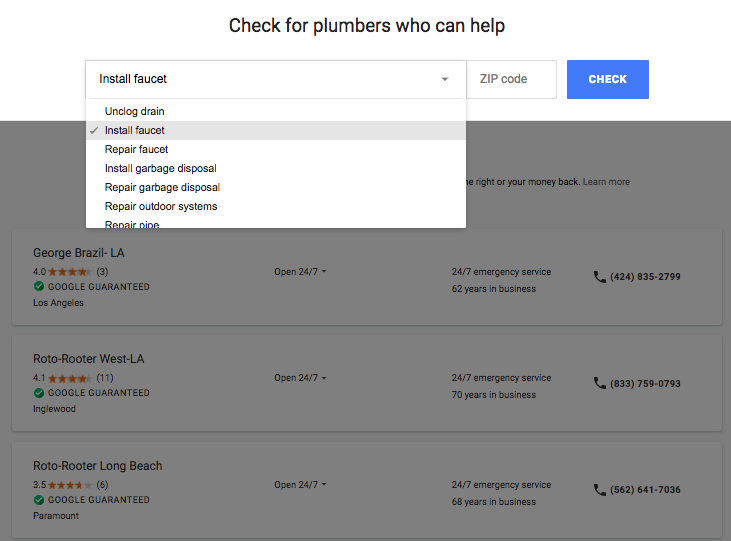Click the star rating of Roto-Rooter Long Beach
731x541 pixels.
coord(69,485)
